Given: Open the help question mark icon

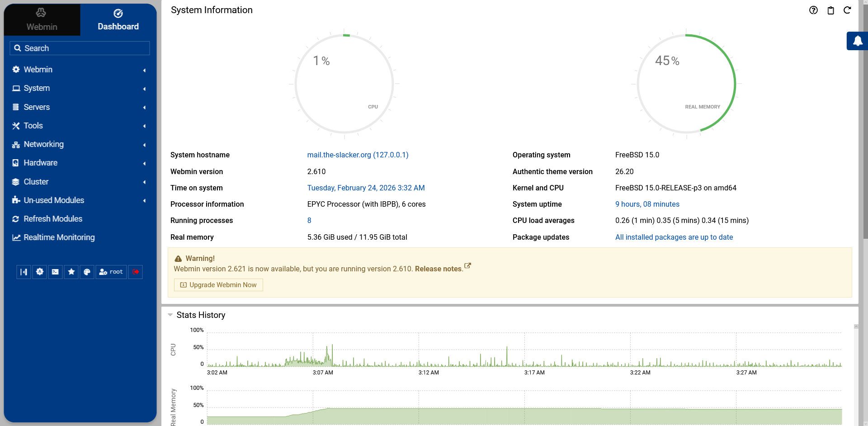Looking at the screenshot, I should pos(813,10).
